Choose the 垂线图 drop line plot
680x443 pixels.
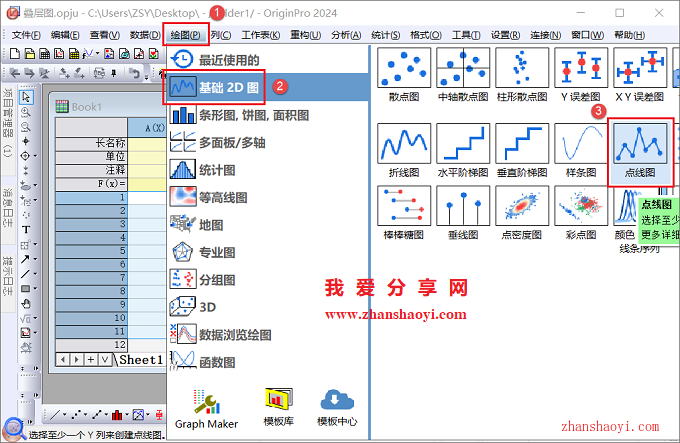(463, 213)
